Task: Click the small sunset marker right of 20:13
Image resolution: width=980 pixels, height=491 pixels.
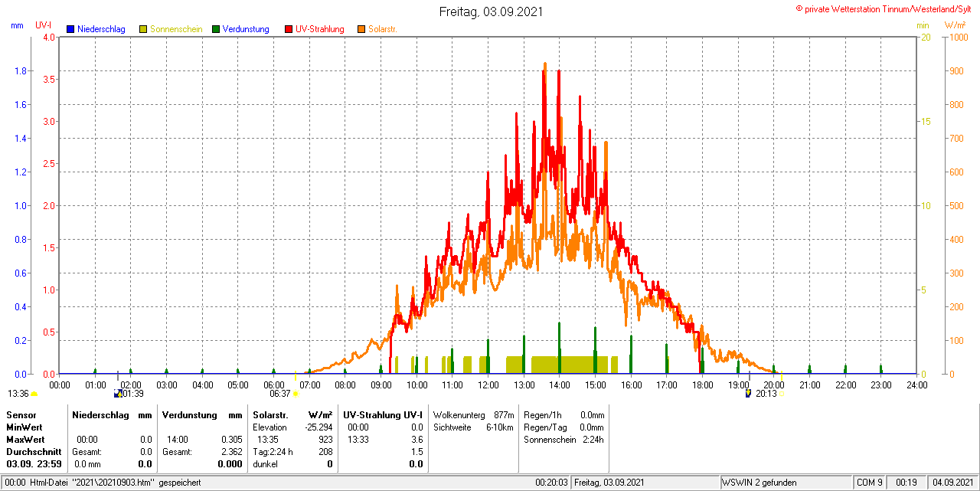Action: tap(780, 394)
